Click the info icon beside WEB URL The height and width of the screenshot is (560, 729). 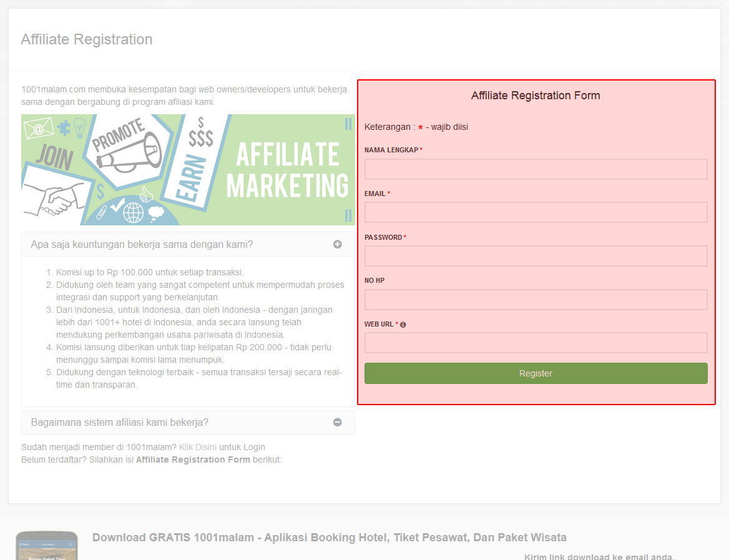403,325
